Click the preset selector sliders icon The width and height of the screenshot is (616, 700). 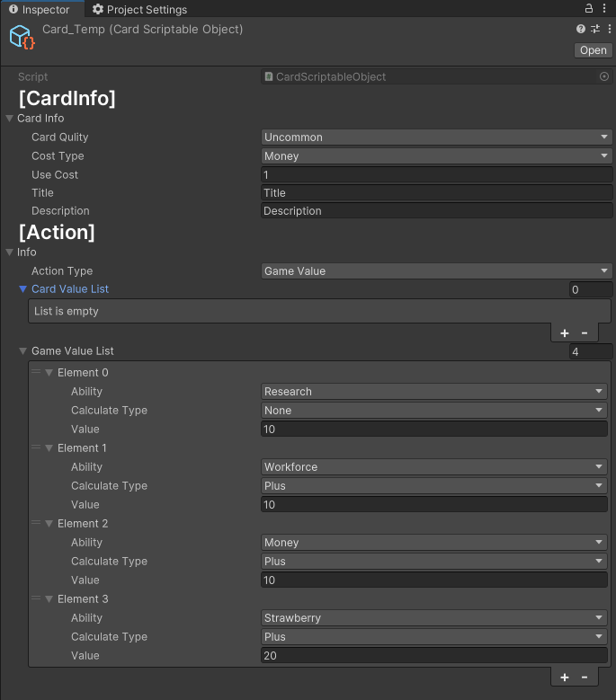pyautogui.click(x=595, y=29)
